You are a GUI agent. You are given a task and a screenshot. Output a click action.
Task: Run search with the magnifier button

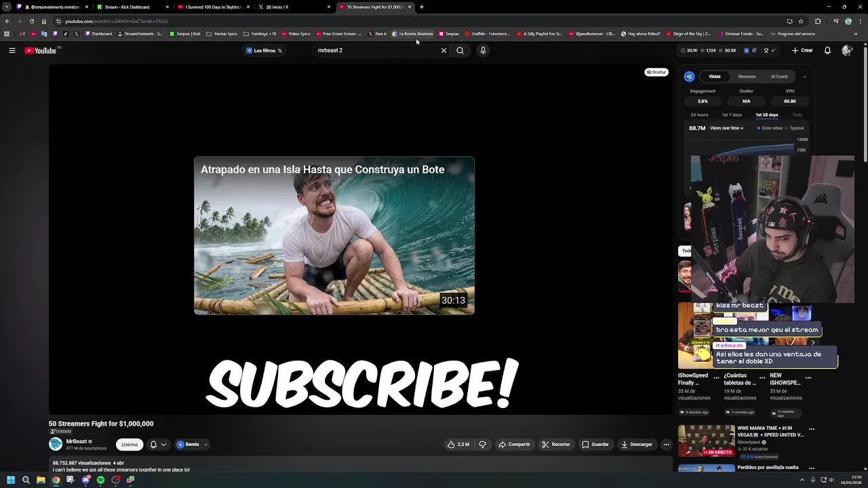coord(460,50)
